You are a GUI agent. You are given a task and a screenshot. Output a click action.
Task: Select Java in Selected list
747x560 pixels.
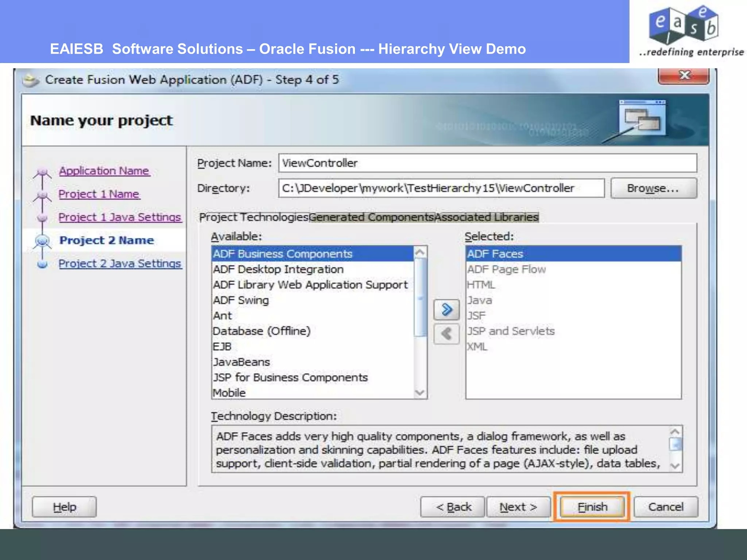click(573, 300)
